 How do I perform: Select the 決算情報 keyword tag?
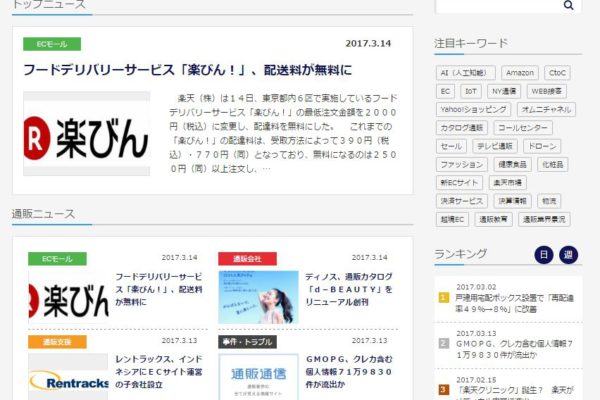(x=512, y=201)
